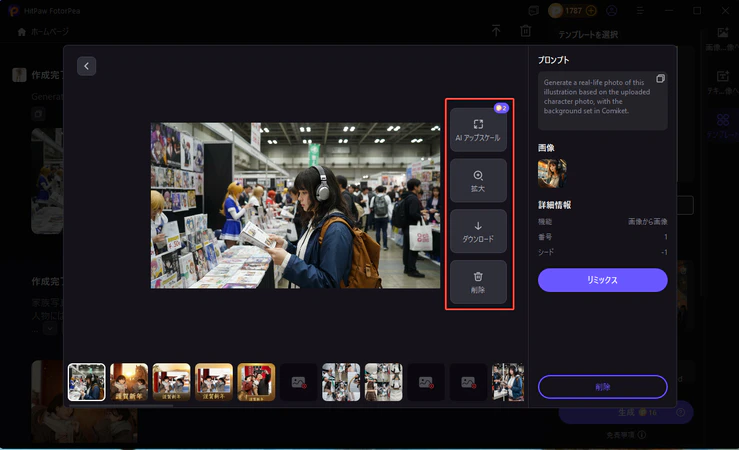Click the 拡大 magnifier button

coord(478,180)
